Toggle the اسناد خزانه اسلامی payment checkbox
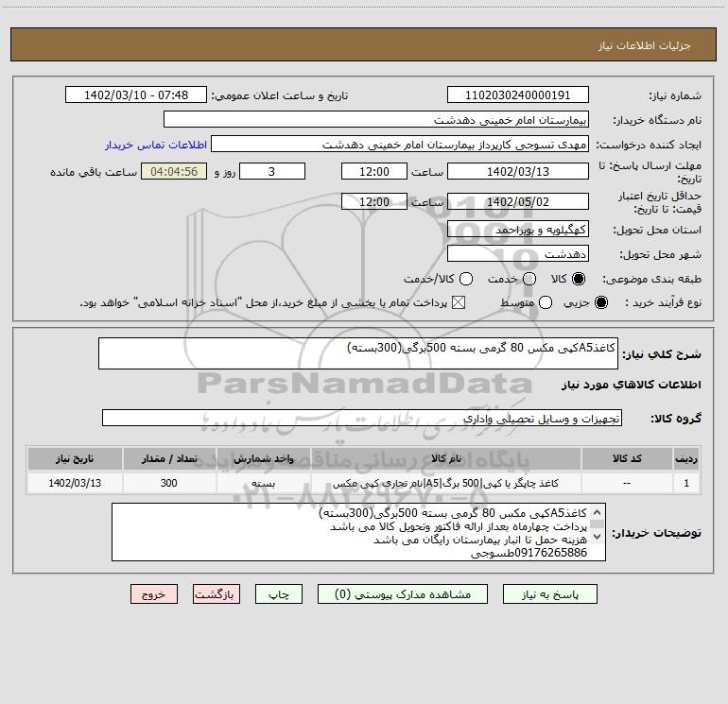Screen dimensions: 728x704 459,302
